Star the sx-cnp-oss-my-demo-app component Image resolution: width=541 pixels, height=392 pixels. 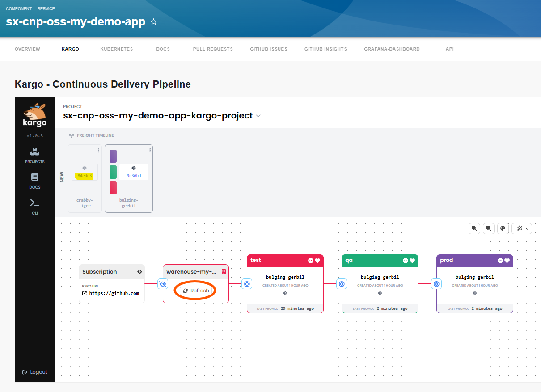point(154,21)
